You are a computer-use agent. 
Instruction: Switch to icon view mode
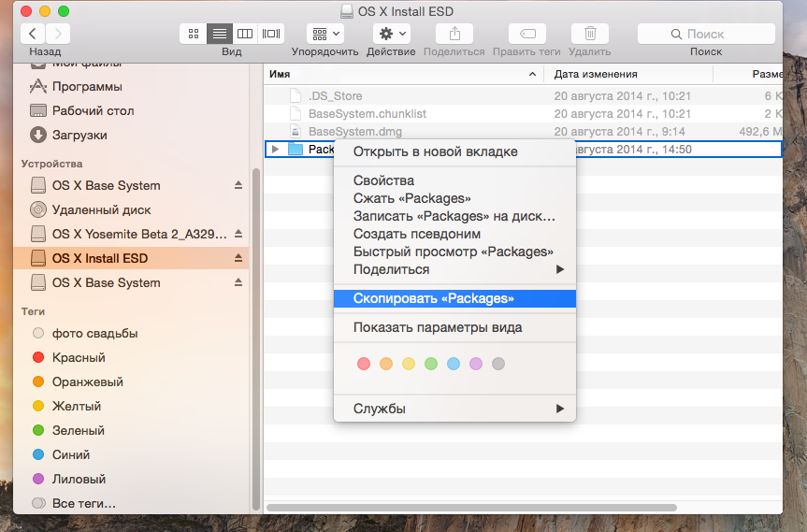(x=194, y=34)
